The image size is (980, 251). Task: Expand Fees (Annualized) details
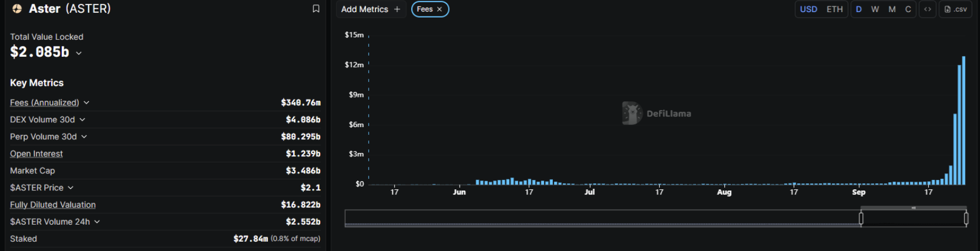point(87,103)
